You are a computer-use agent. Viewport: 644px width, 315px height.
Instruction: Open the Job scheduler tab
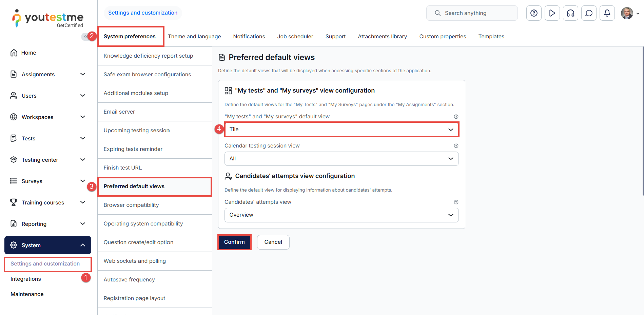coord(295,37)
